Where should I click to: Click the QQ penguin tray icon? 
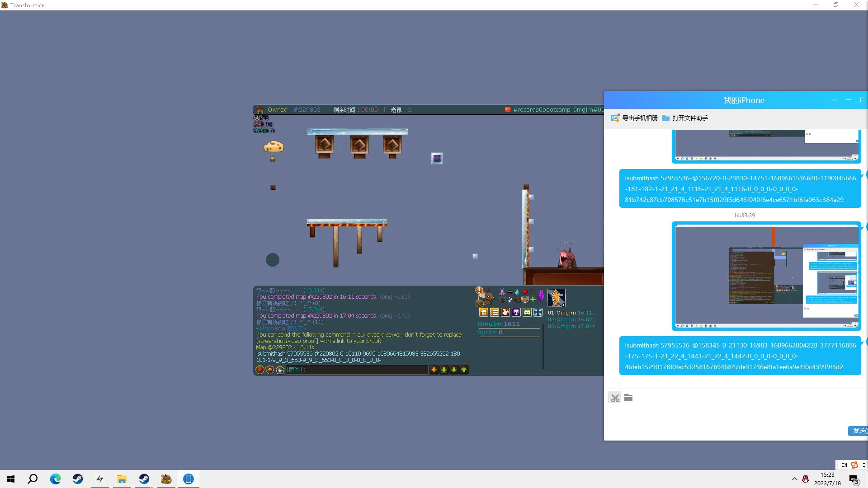pyautogui.click(x=806, y=479)
